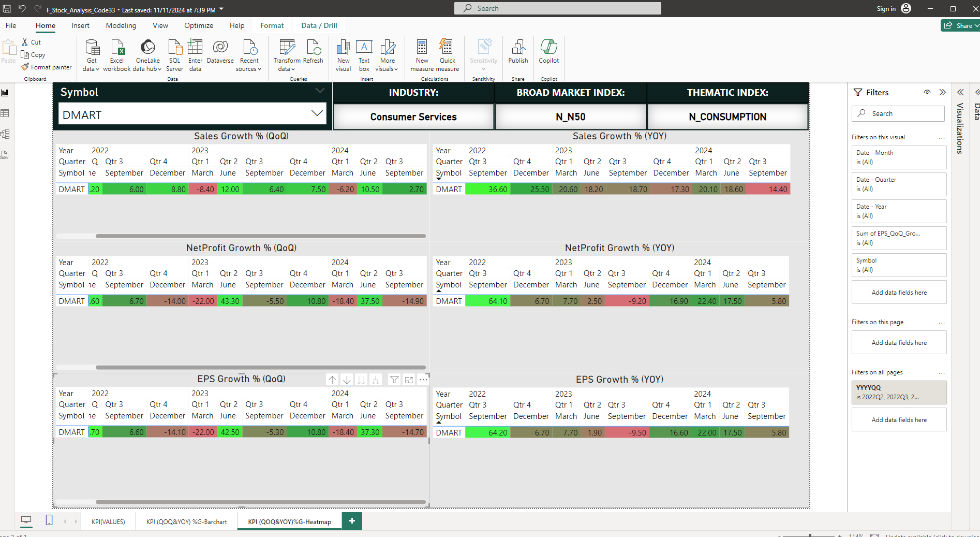Open the Optimize ribbon tab
The image size is (980, 537).
coord(199,25)
